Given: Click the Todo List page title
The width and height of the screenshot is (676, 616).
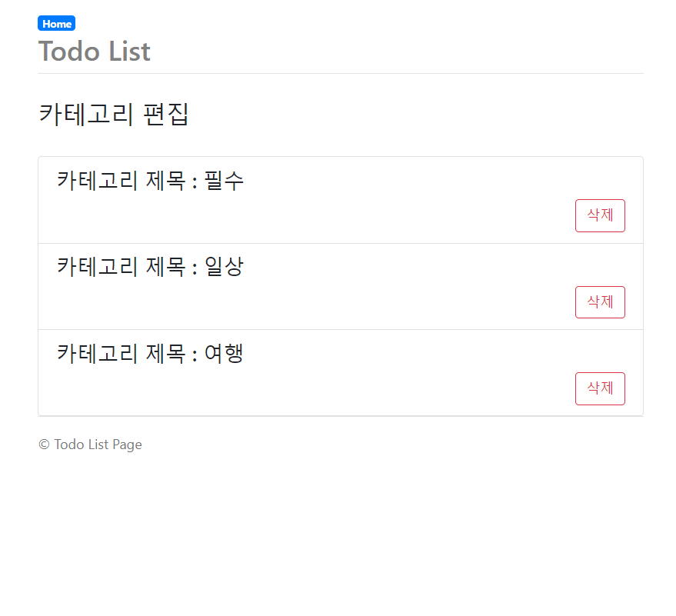Looking at the screenshot, I should tap(94, 52).
